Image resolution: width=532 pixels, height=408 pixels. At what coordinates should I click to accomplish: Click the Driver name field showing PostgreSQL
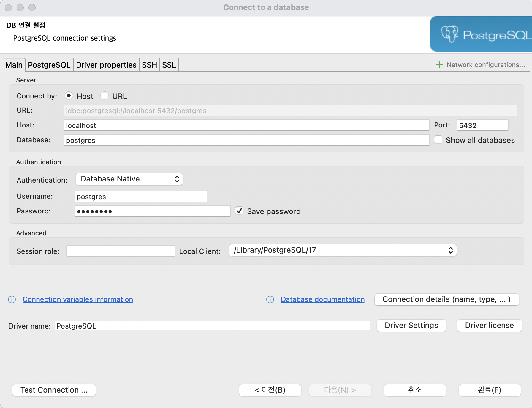(x=213, y=326)
